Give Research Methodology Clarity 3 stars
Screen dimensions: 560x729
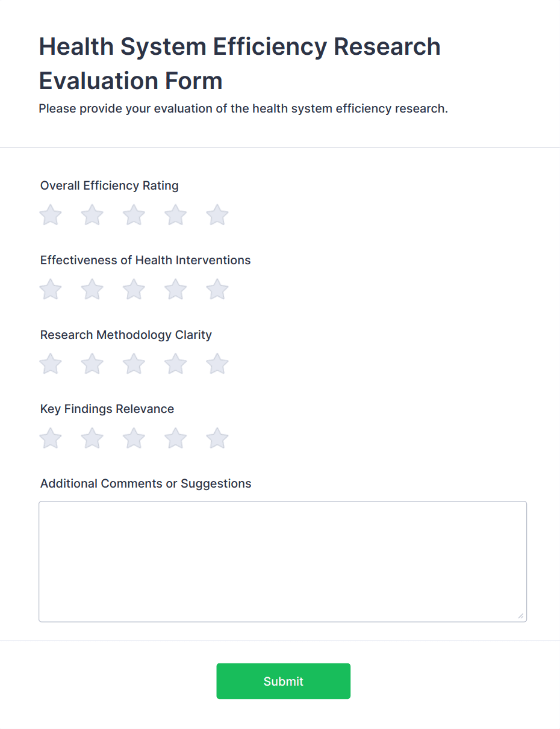tap(134, 364)
